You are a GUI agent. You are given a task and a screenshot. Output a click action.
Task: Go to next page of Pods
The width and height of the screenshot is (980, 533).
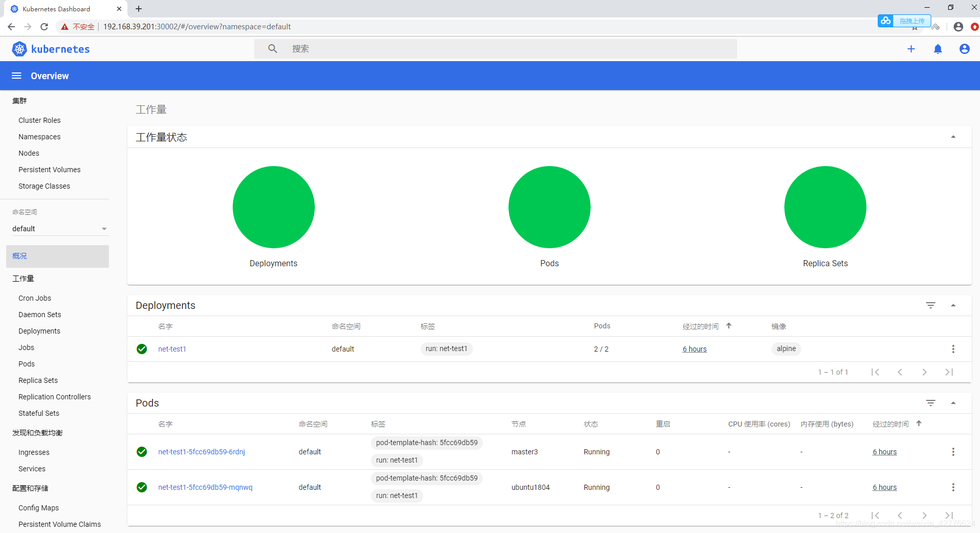[925, 516]
